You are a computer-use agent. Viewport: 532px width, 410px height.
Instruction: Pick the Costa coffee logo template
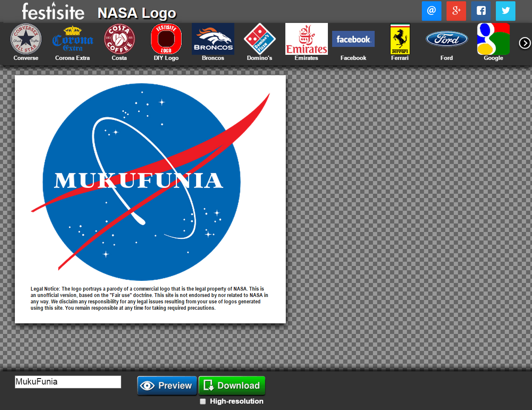pos(119,39)
